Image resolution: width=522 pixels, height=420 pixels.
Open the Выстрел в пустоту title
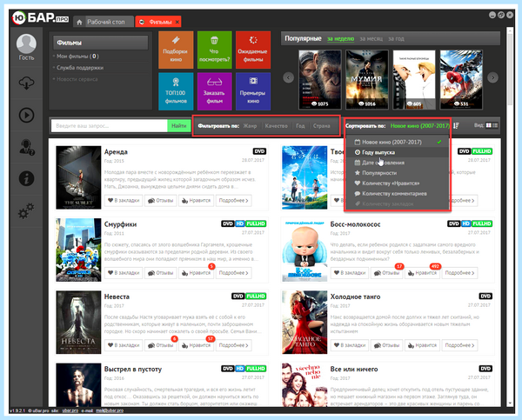tap(133, 369)
